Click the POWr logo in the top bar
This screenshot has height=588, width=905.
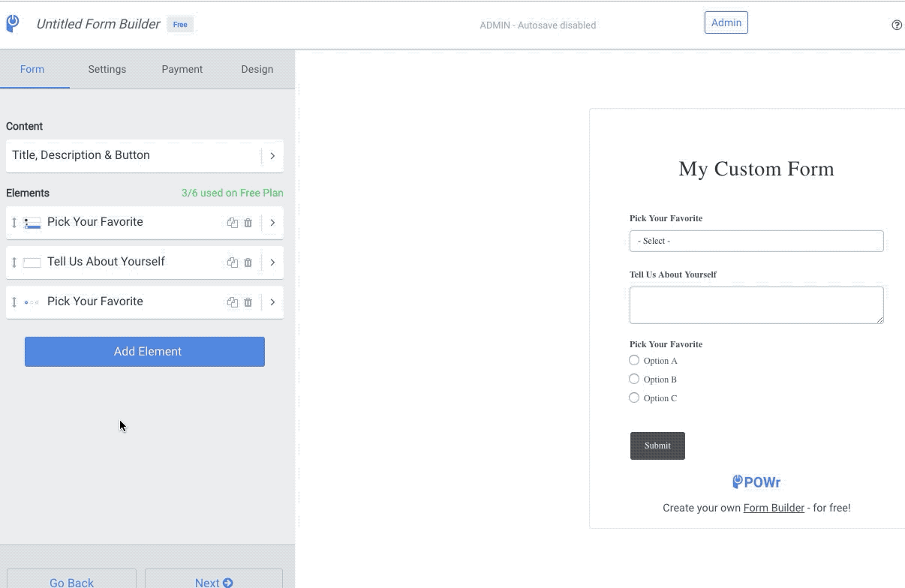coord(12,23)
